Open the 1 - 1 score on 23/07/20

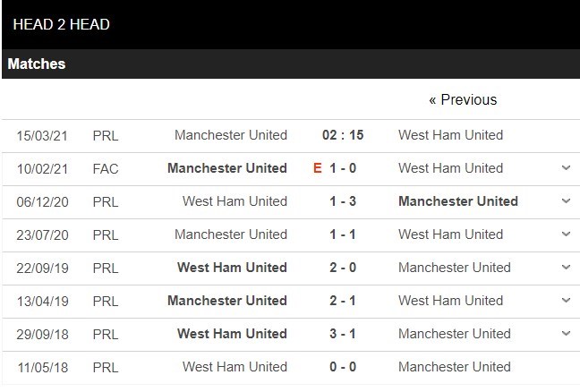click(x=343, y=234)
